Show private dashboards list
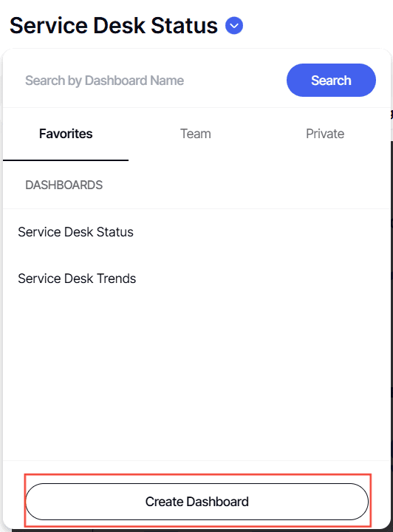The width and height of the screenshot is (393, 532). click(x=325, y=134)
